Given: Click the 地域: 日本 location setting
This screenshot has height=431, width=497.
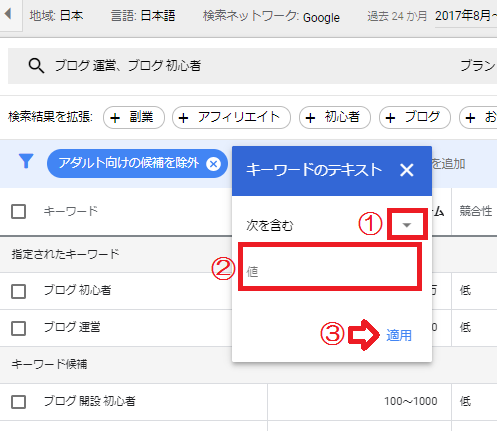Looking at the screenshot, I should (x=56, y=16).
